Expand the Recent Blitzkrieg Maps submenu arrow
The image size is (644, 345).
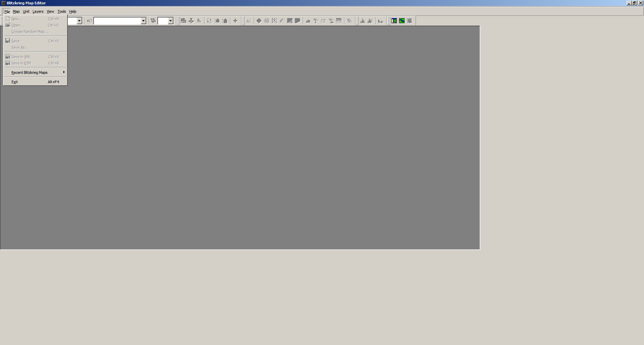64,72
